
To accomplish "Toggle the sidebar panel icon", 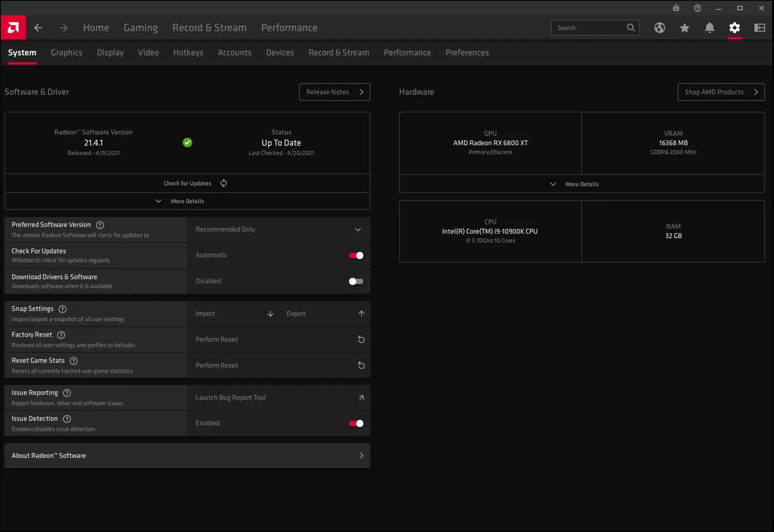I will point(760,28).
